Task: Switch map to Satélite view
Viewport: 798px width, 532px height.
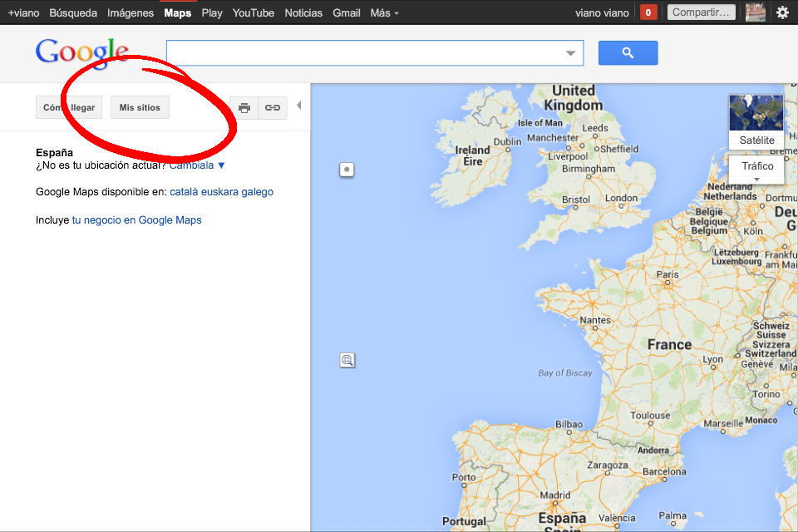Action: 756,122
